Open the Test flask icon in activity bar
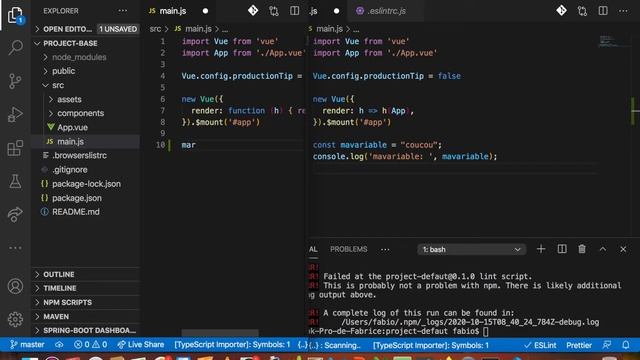This screenshot has width=640, height=360. [x=15, y=181]
